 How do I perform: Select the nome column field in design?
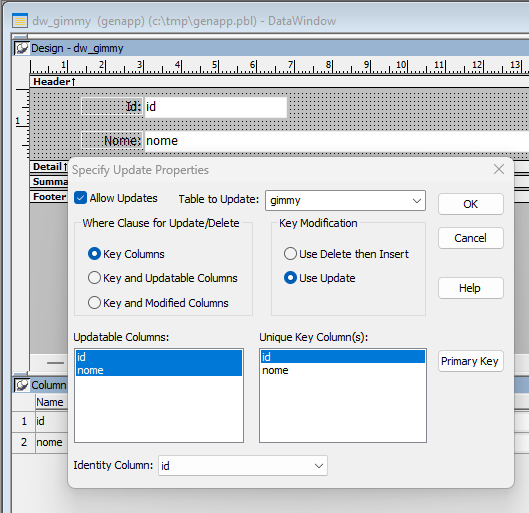point(337,141)
